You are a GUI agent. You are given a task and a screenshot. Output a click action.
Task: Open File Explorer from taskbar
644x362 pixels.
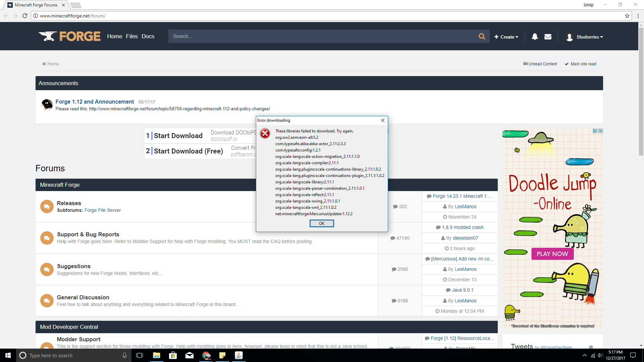click(156, 355)
